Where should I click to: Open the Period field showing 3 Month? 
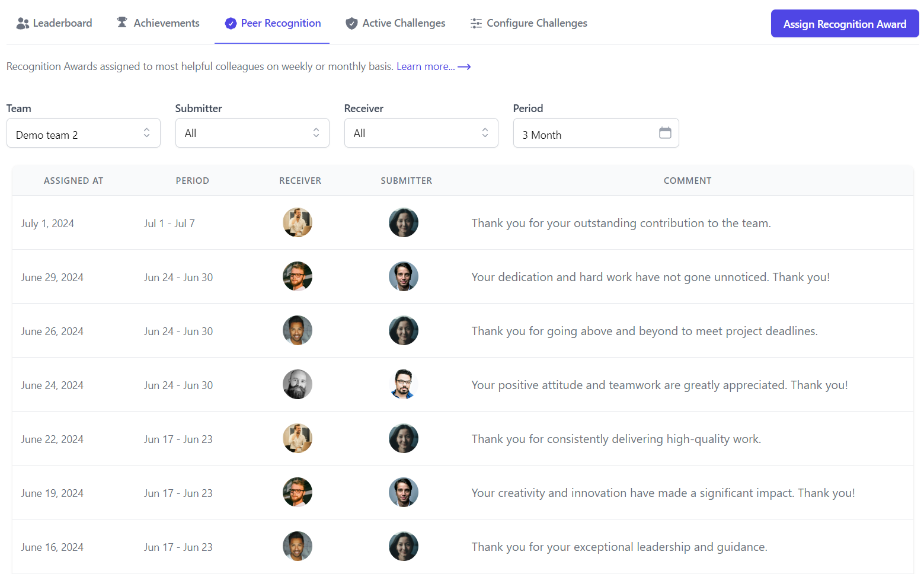596,133
